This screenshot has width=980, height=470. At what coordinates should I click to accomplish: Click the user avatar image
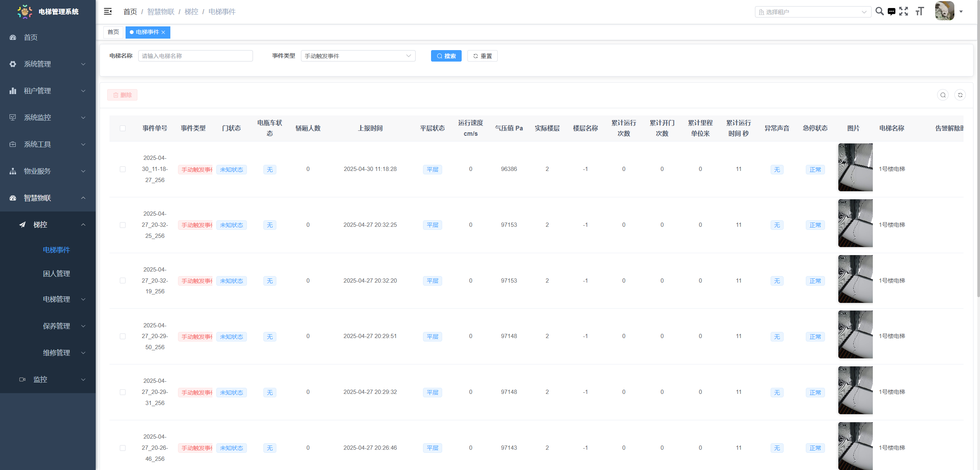pos(944,11)
